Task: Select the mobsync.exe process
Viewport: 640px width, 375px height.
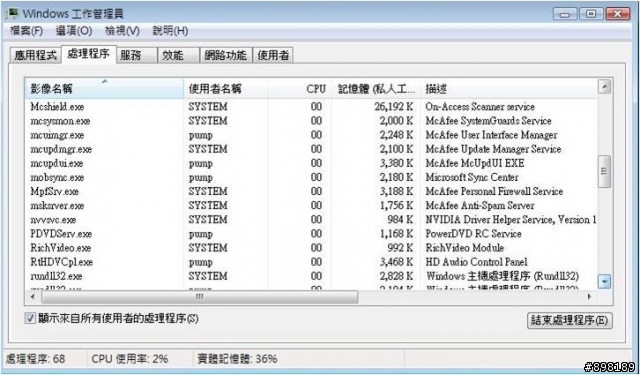Action: click(x=57, y=178)
